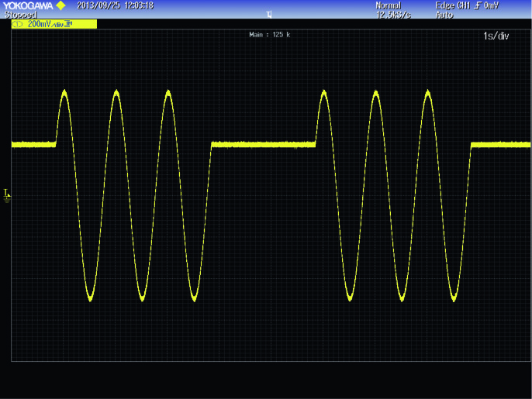Click the 'Stopped' acquisition status text

(x=20, y=15)
